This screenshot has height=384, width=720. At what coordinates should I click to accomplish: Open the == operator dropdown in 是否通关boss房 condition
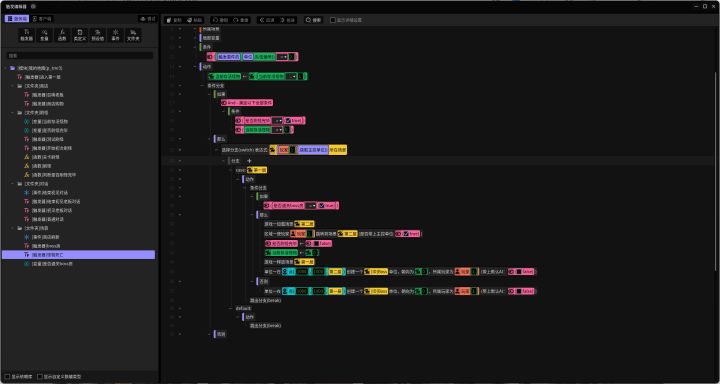(310, 206)
